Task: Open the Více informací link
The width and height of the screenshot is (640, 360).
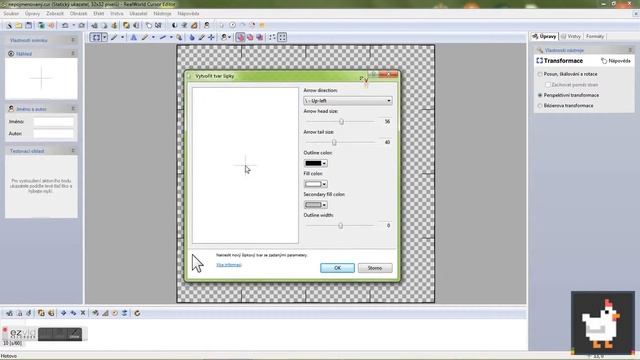Action: [x=229, y=265]
